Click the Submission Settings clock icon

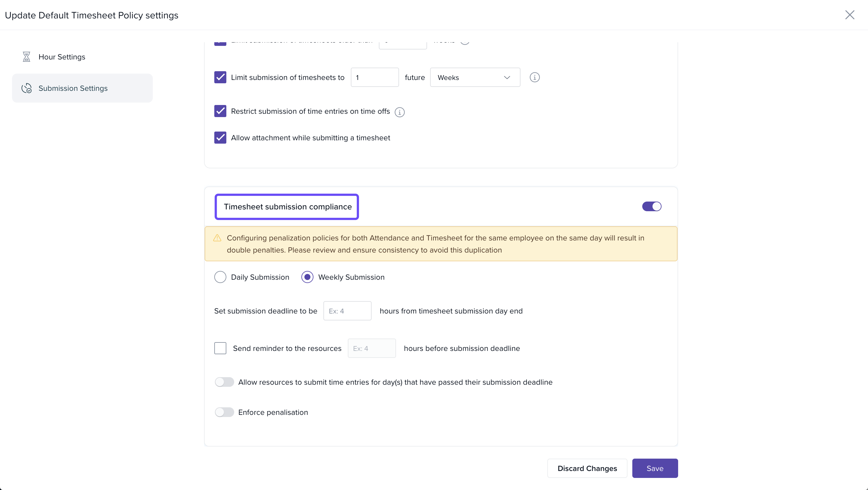click(26, 88)
